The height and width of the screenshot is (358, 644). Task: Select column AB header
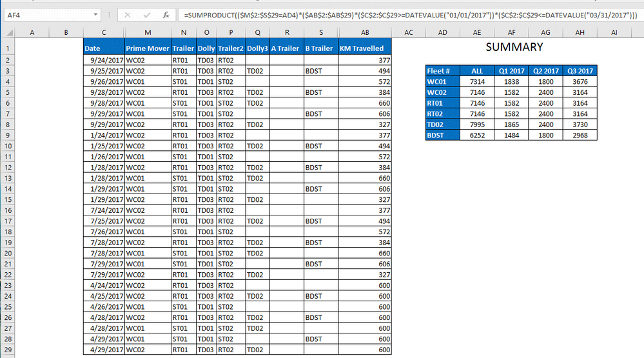365,32
